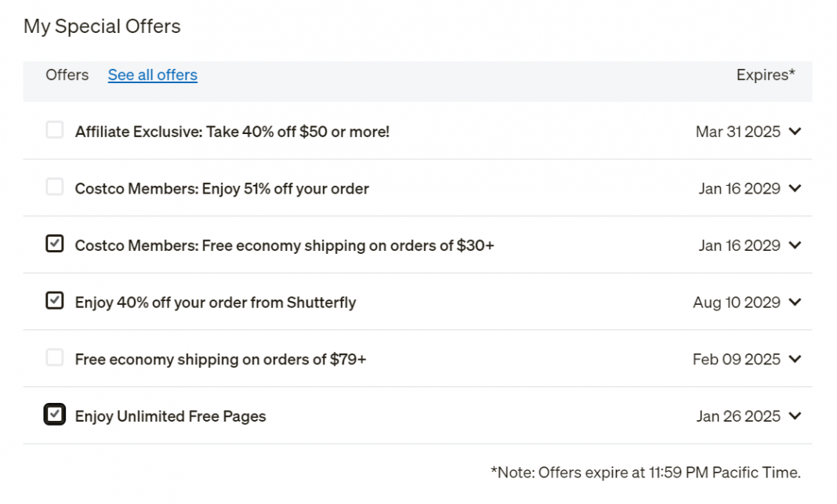Uncheck Enjoy 40% off from Shutterfly offer
Image resolution: width=837 pixels, height=504 pixels.
click(54, 300)
